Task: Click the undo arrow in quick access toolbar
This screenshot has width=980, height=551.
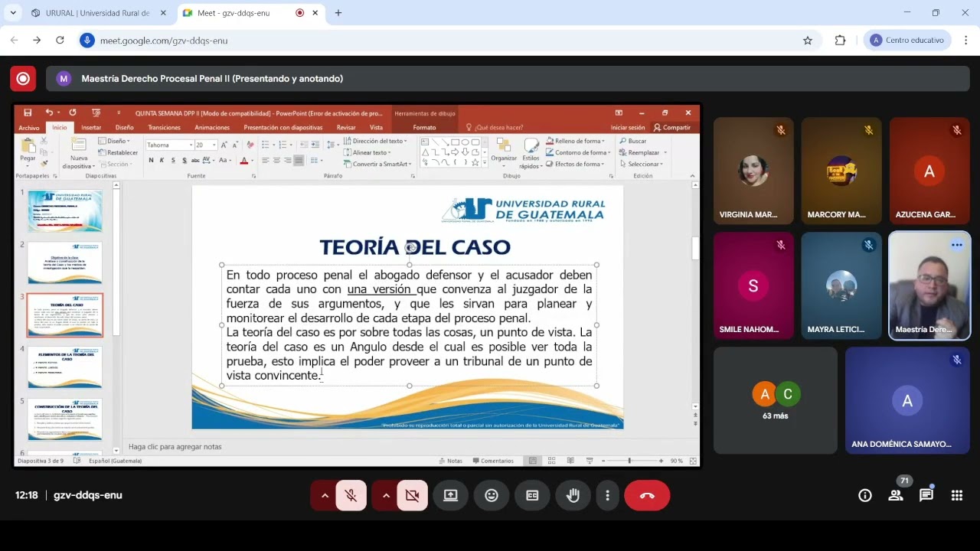Action: (x=48, y=112)
